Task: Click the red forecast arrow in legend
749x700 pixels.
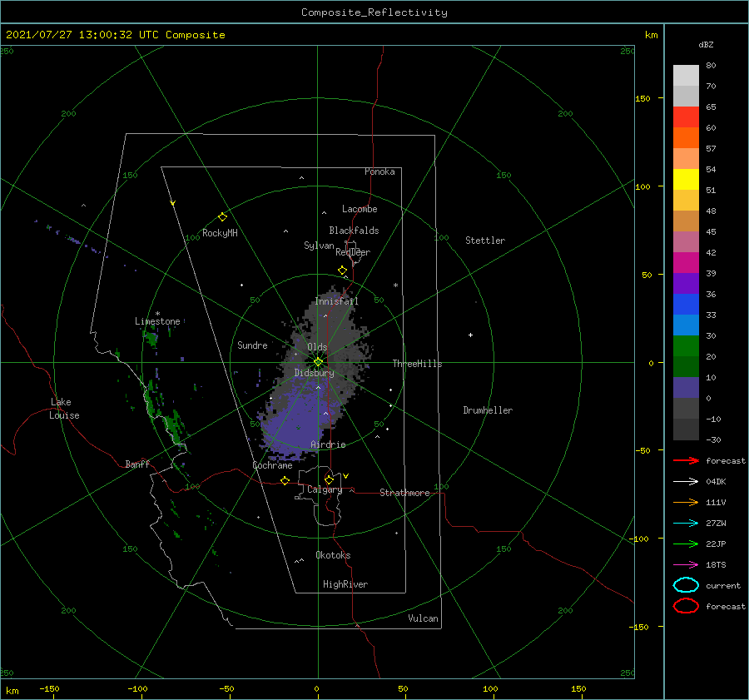Action: click(x=686, y=460)
